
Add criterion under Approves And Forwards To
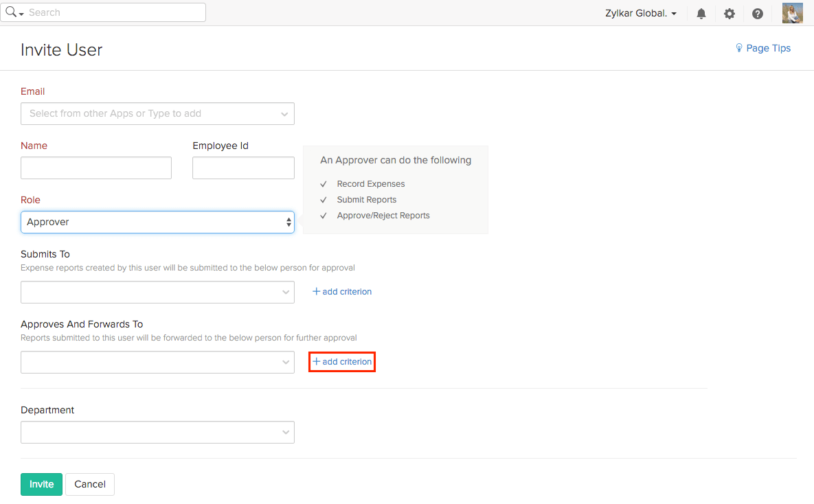click(x=342, y=362)
